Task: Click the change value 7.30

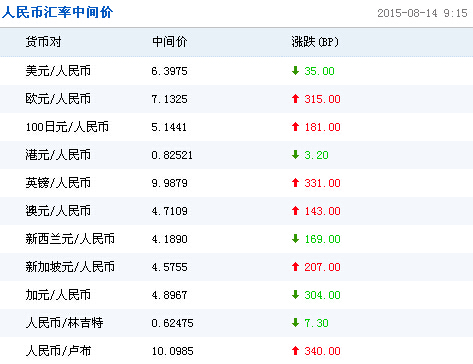Action: pyautogui.click(x=316, y=323)
